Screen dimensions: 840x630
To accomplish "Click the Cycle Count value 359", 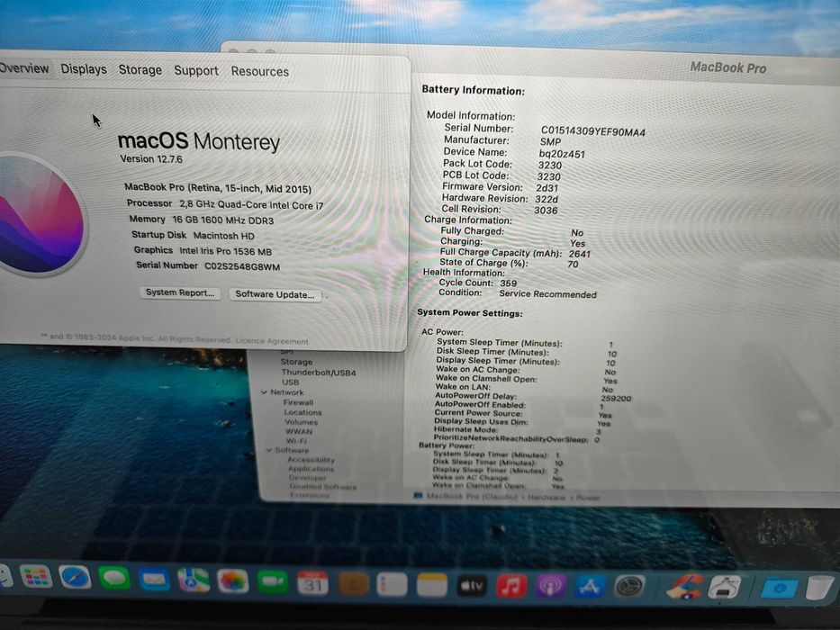I will (509, 283).
